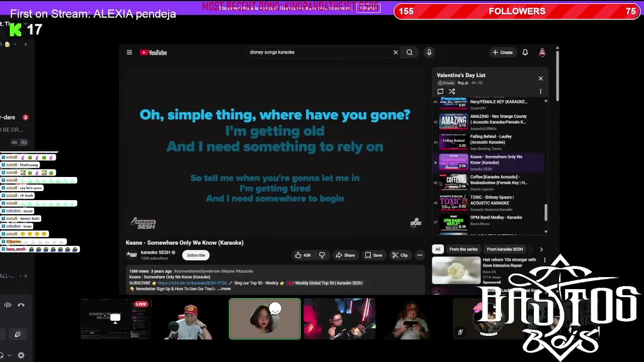Expand the description with ...more
Viewport: 644px width, 362px height.
point(224,289)
